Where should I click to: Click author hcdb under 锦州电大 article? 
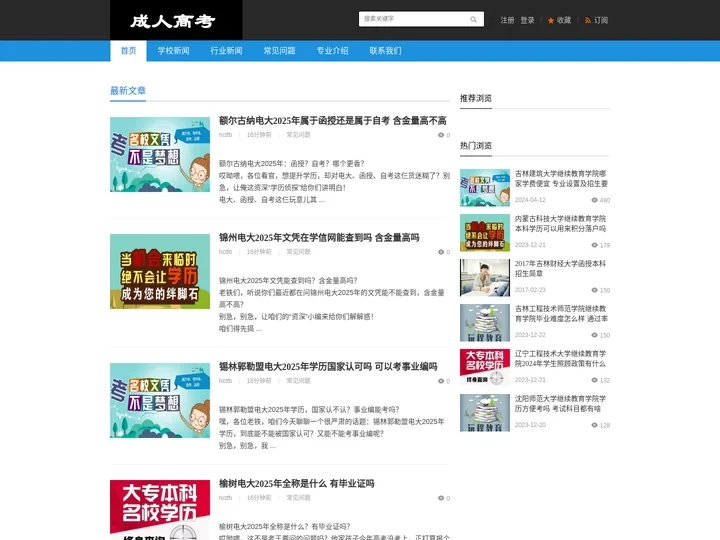pyautogui.click(x=225, y=252)
